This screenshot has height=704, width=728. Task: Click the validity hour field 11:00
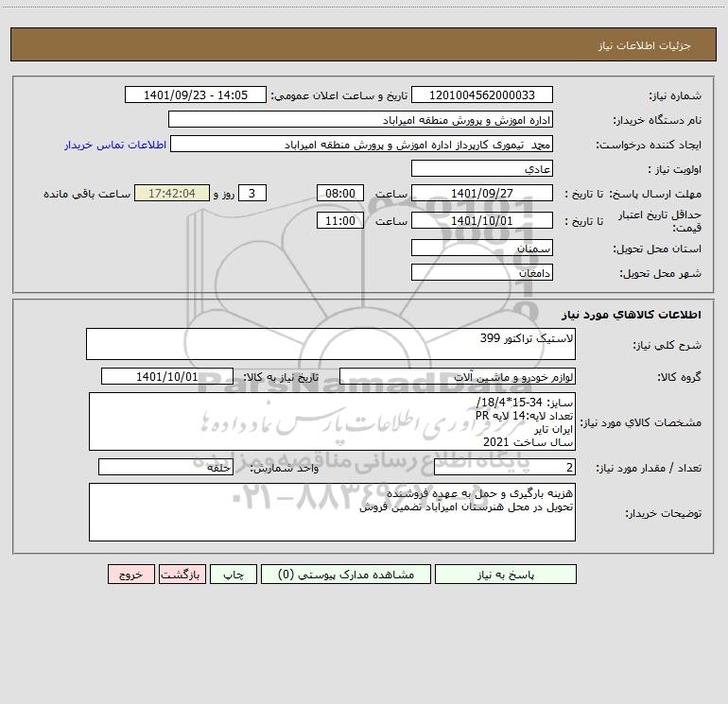click(x=339, y=220)
